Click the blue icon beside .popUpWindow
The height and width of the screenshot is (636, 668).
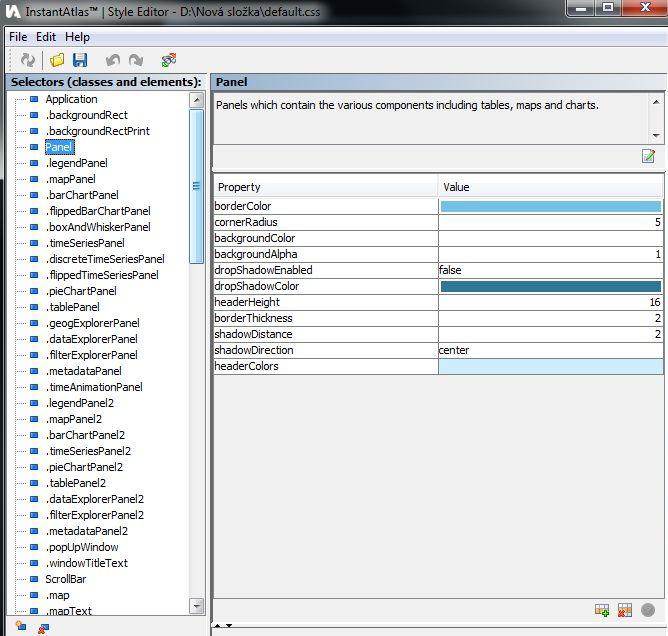coord(34,547)
